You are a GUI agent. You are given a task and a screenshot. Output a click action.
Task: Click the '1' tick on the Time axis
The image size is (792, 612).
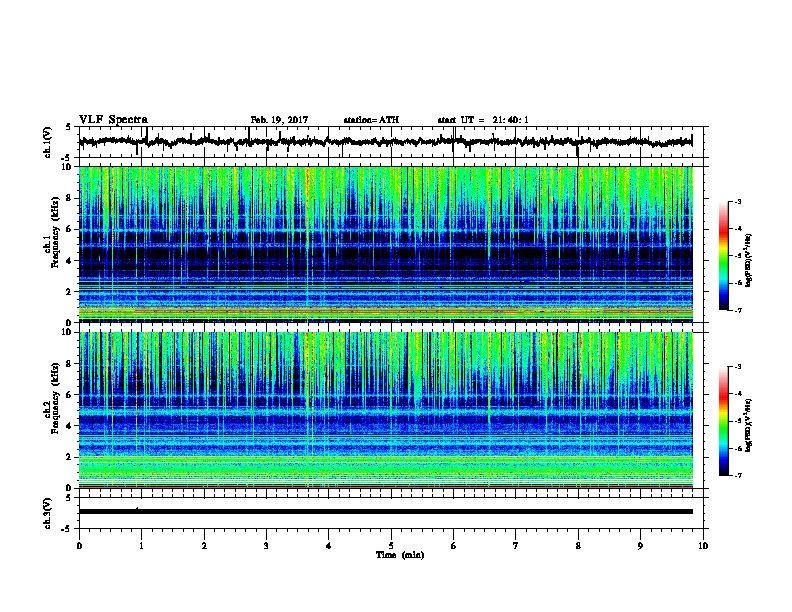141,546
